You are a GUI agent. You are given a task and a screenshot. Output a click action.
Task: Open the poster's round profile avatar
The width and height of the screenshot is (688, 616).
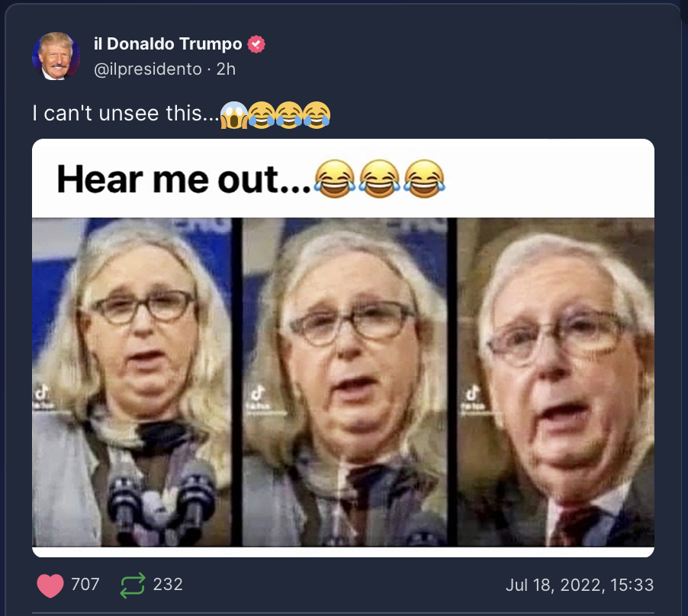[56, 56]
